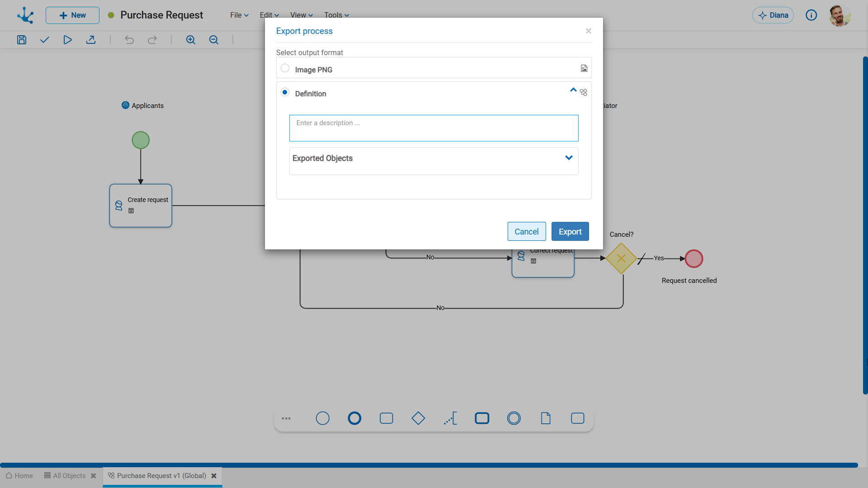Click the Cancel button in dialog

[x=527, y=231]
